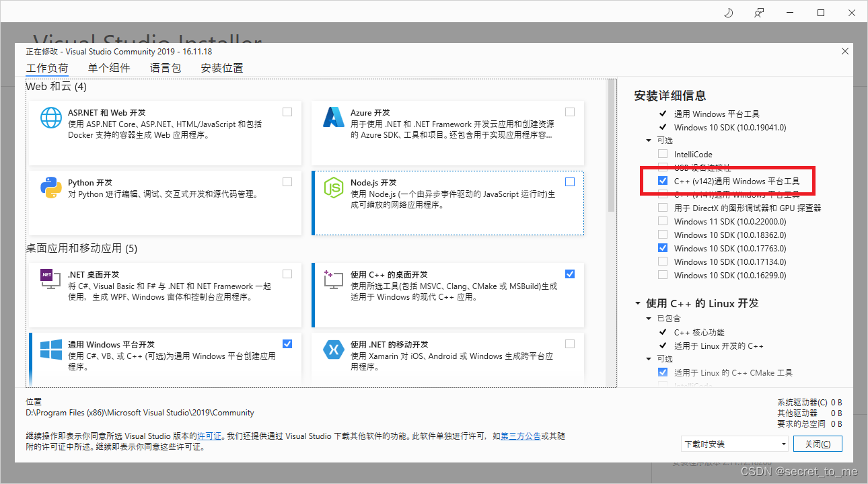Image resolution: width=868 pixels, height=484 pixels.
Task: Check Windows 10 SDK (10.0.17134.0)
Action: tap(663, 261)
